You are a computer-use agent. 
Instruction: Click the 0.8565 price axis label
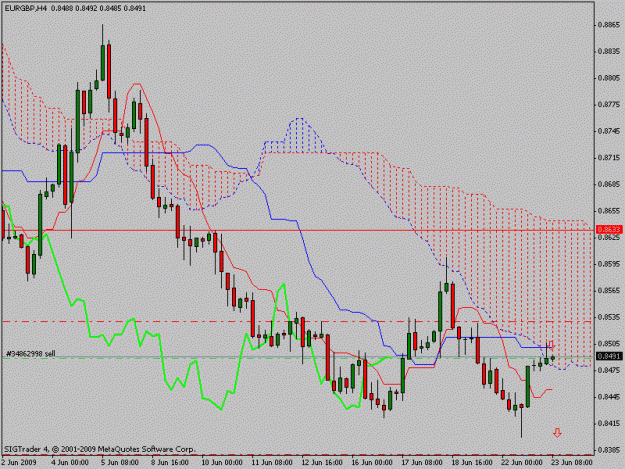click(x=608, y=290)
